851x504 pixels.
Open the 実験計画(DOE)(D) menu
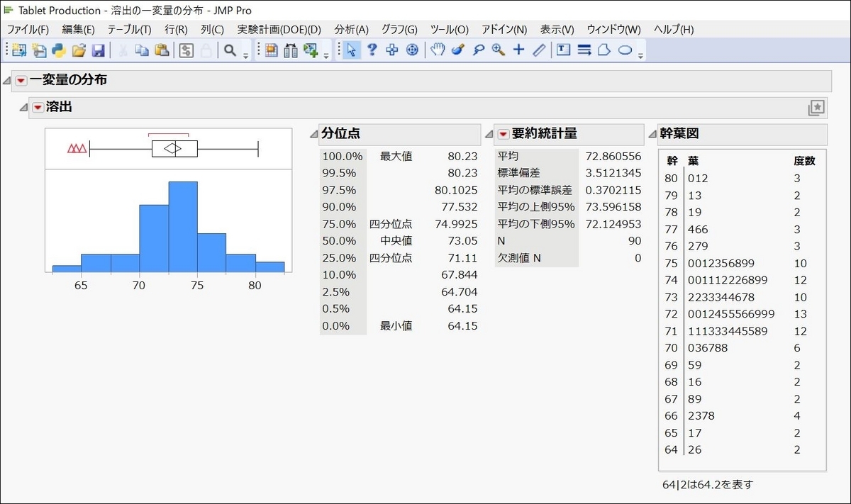click(x=279, y=30)
